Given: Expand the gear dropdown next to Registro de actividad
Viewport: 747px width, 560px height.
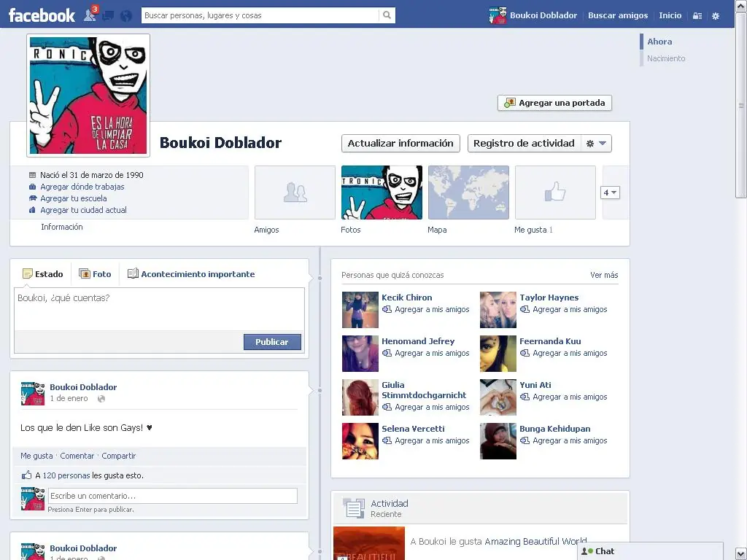Looking at the screenshot, I should pos(597,144).
